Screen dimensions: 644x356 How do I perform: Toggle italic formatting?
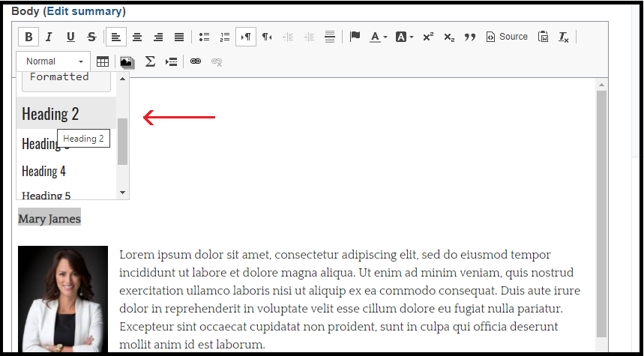point(49,37)
